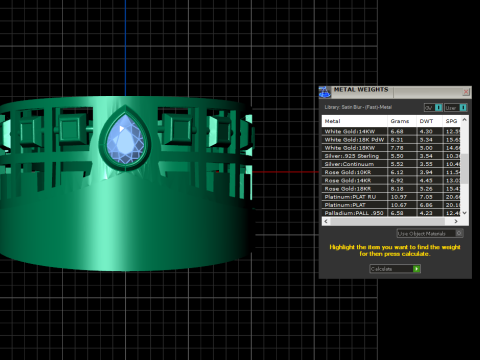Image resolution: width=480 pixels, height=360 pixels.
Task: Sort by the Grams column header
Action: click(402, 121)
